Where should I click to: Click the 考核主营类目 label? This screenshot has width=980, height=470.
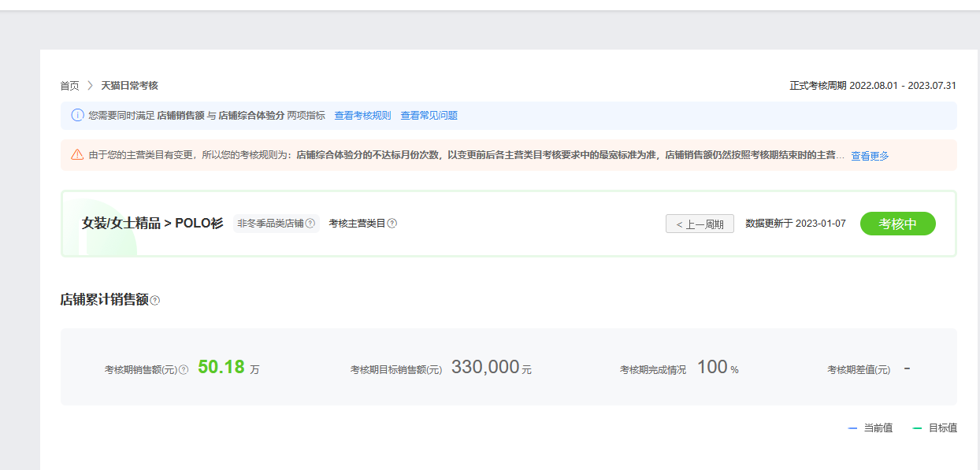pyautogui.click(x=357, y=224)
